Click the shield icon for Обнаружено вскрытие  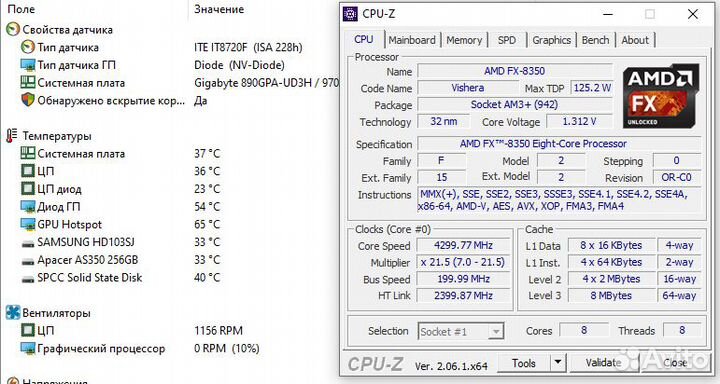click(x=28, y=100)
